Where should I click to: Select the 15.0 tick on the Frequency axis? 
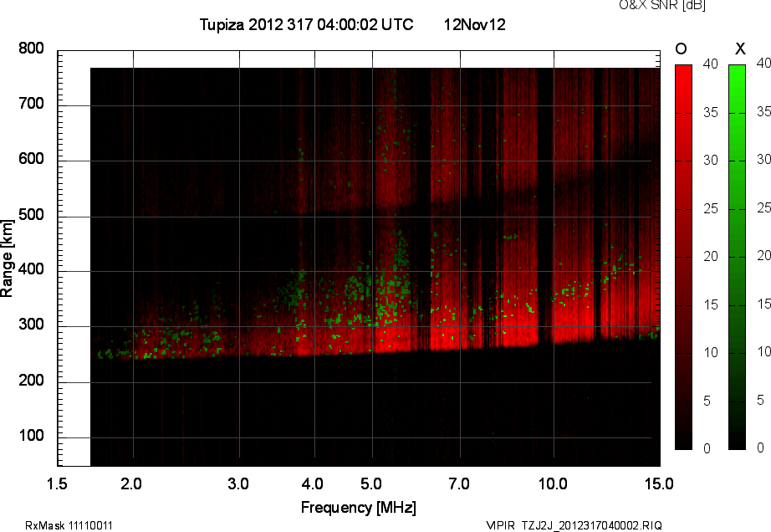658,483
